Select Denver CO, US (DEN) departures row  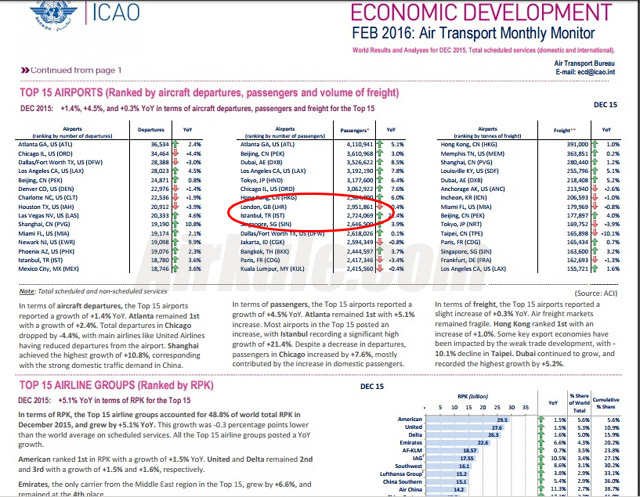[x=46, y=189]
